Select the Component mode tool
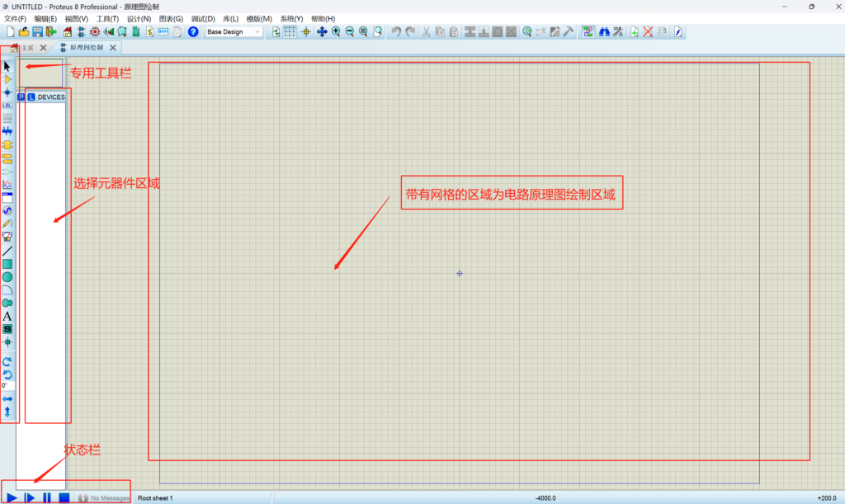845x504 pixels. [x=7, y=79]
